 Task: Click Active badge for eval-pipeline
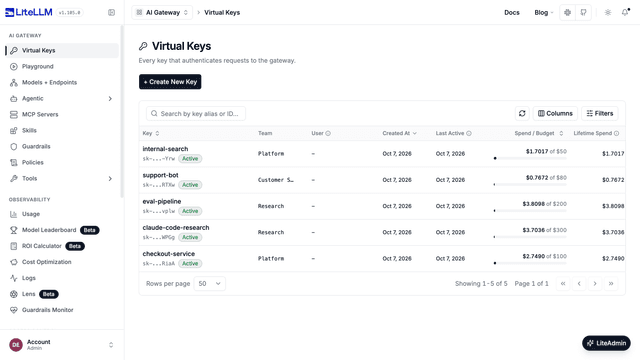190,211
